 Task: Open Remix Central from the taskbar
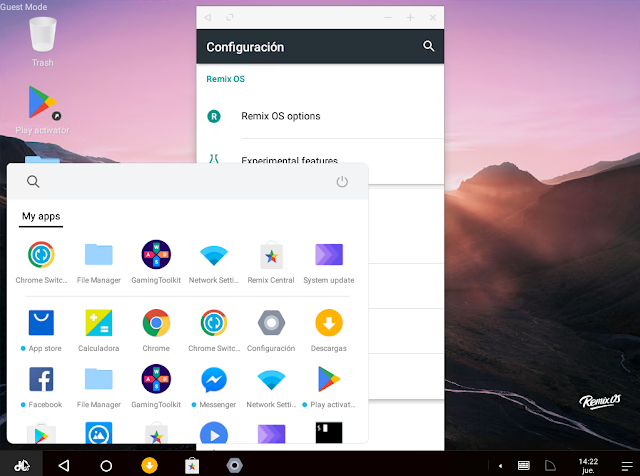pyautogui.click(x=192, y=465)
